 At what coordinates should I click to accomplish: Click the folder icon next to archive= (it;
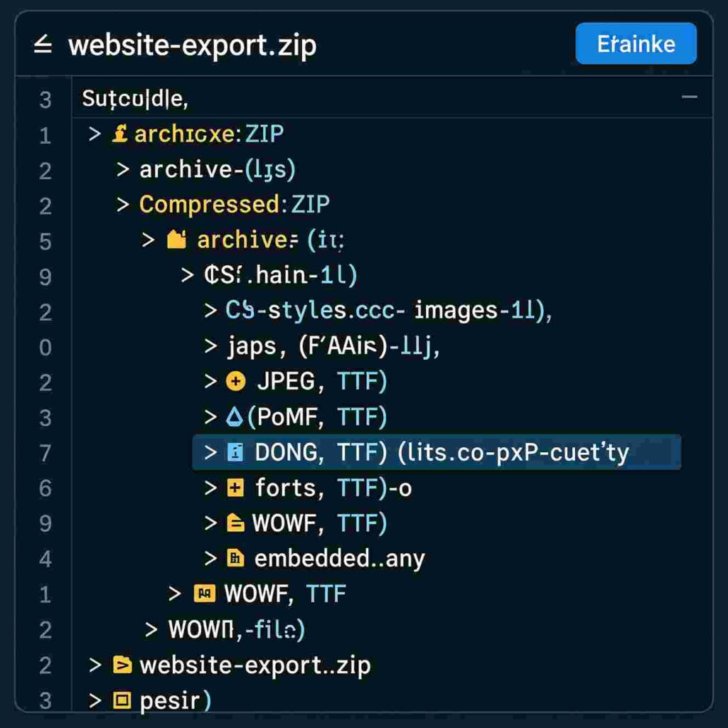pyautogui.click(x=176, y=240)
